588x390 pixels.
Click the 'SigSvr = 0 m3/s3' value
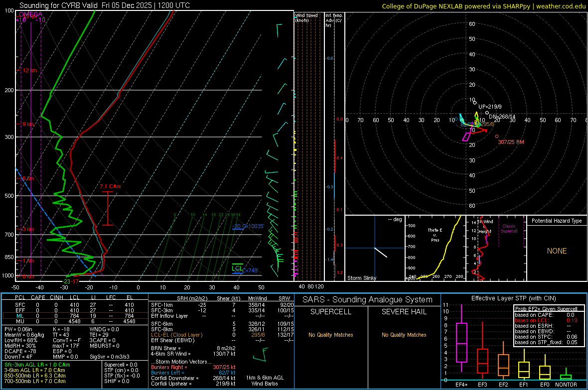coord(109,357)
